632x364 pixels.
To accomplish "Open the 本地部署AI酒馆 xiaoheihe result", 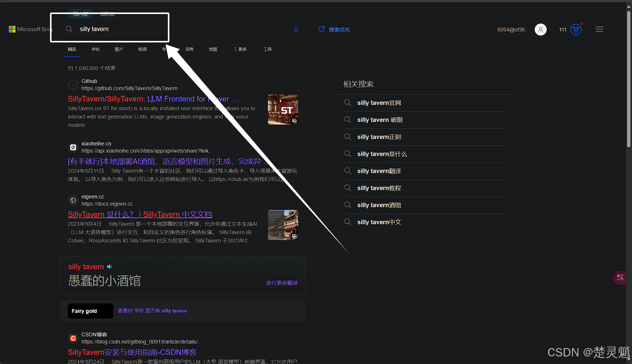I will pos(167,161).
